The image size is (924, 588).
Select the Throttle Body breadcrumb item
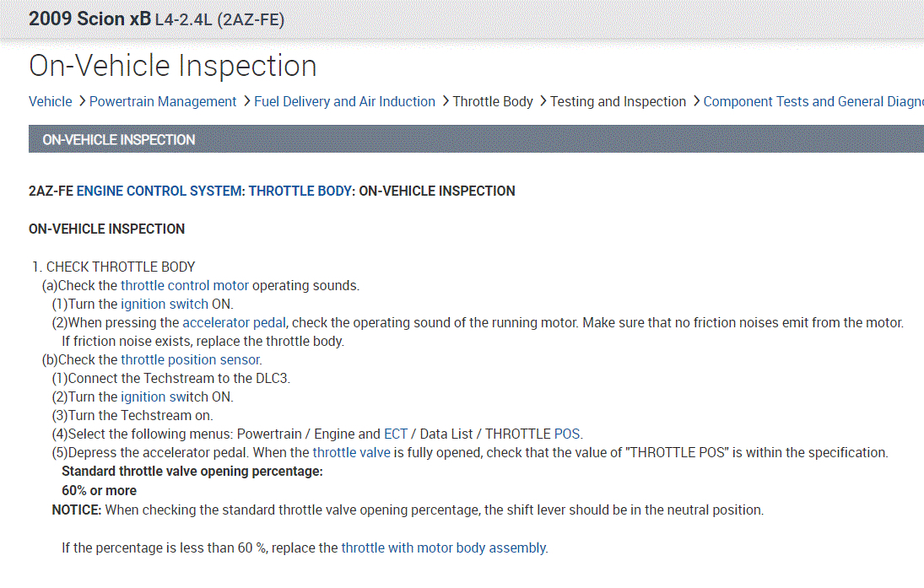pos(493,102)
